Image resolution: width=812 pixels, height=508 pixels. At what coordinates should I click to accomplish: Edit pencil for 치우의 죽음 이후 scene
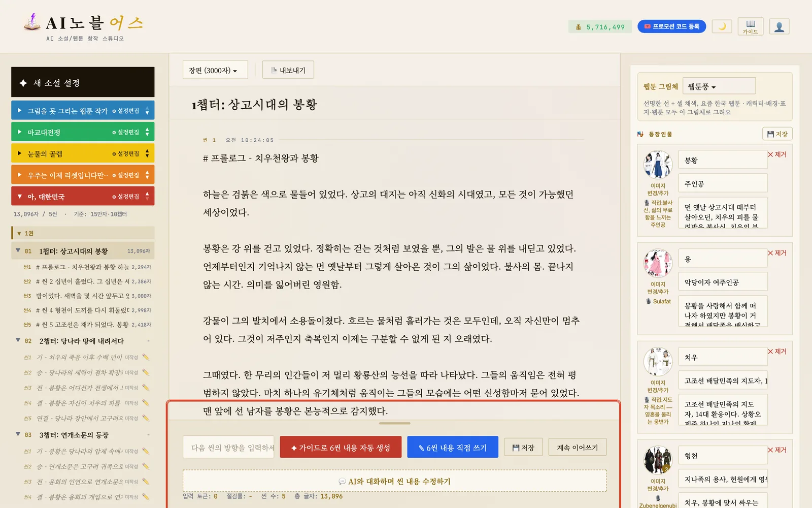coord(146,357)
